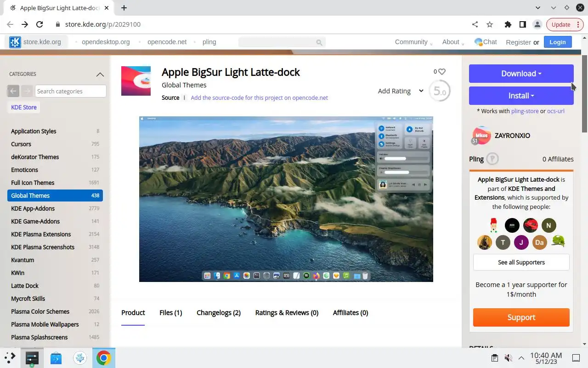The height and width of the screenshot is (368, 588).
Task: Reload the page
Action: (x=40, y=24)
